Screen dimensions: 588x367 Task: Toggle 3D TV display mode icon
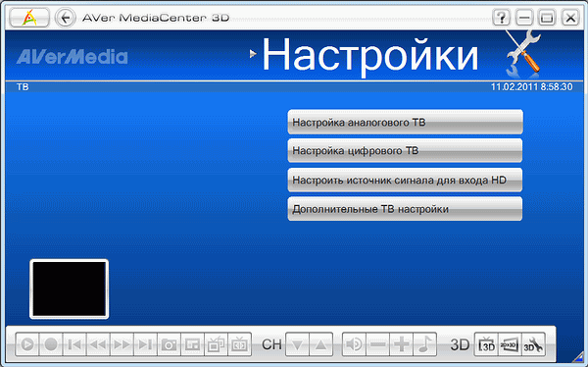tap(486, 344)
